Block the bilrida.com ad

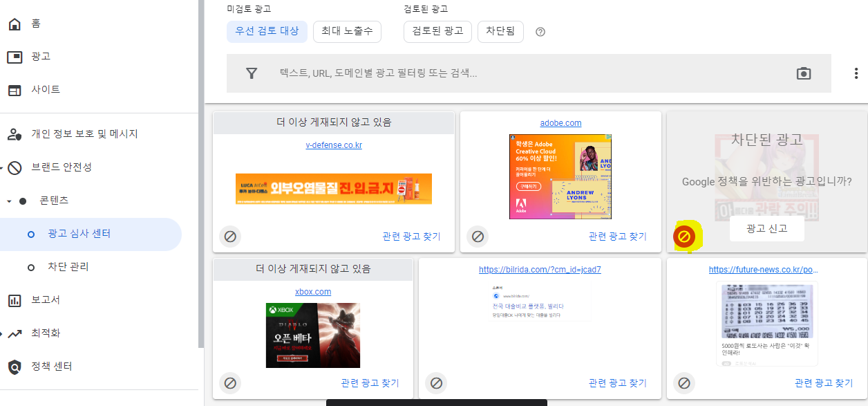436,383
